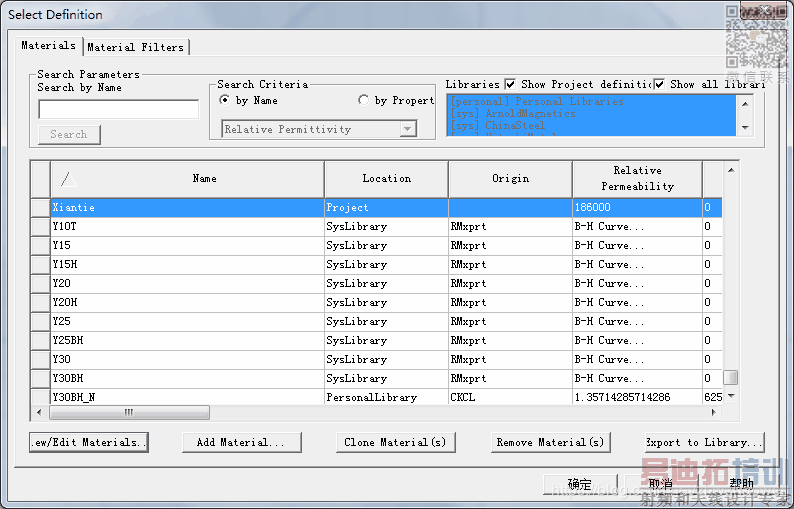The image size is (794, 509).
Task: Click the sort triangle icon in header
Action: [68, 179]
